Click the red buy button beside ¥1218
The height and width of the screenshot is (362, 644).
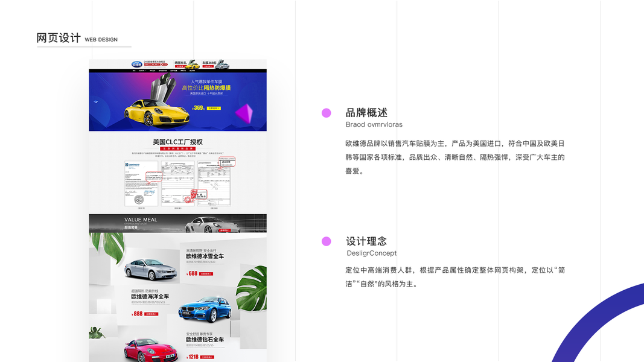pos(207,357)
